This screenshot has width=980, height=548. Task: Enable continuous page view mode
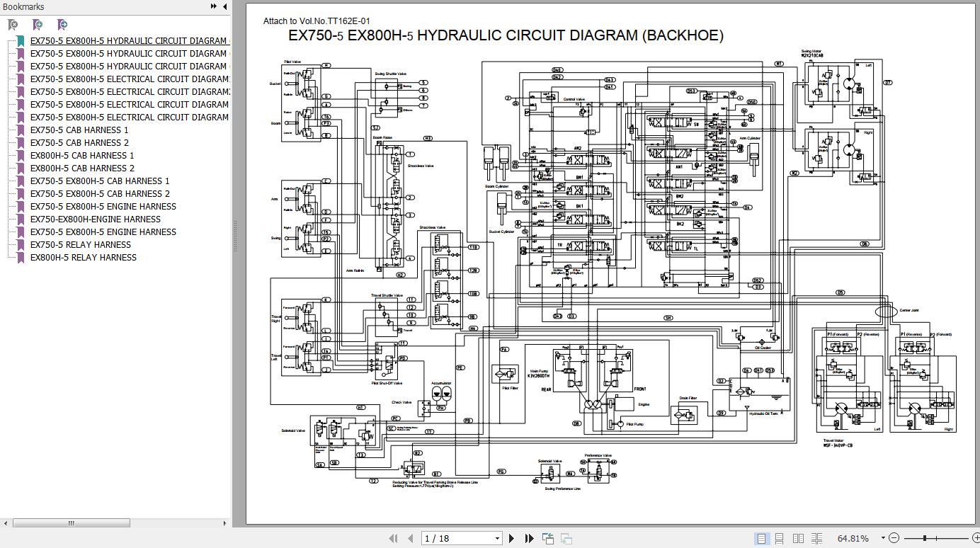point(779,539)
